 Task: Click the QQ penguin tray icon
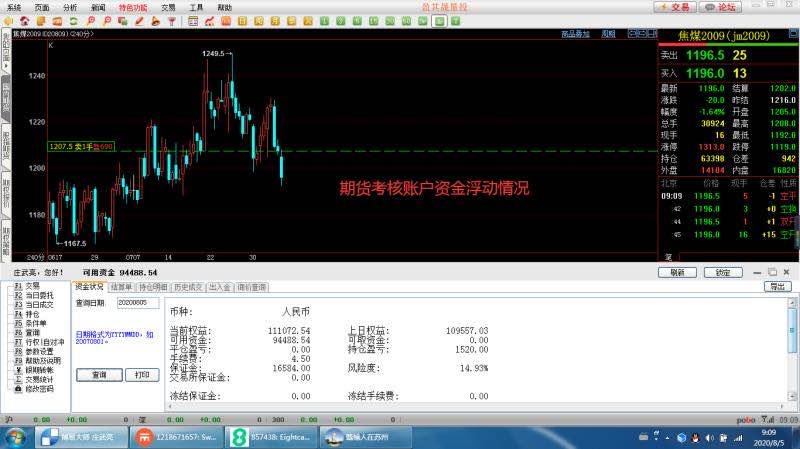[695, 438]
